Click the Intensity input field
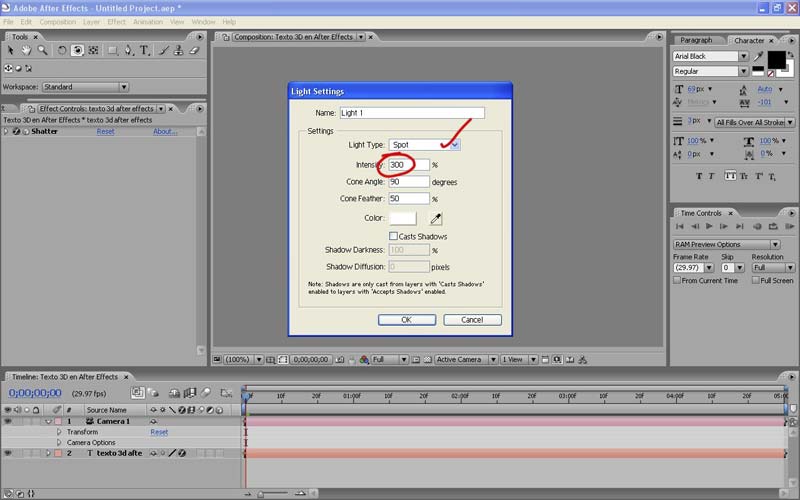Screen dimensions: 800x500 (x=409, y=165)
